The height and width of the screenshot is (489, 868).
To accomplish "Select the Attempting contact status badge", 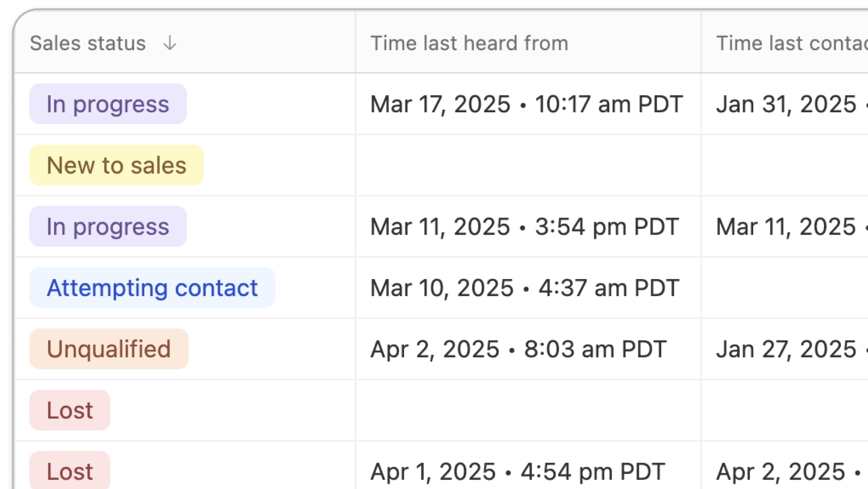I will (152, 288).
